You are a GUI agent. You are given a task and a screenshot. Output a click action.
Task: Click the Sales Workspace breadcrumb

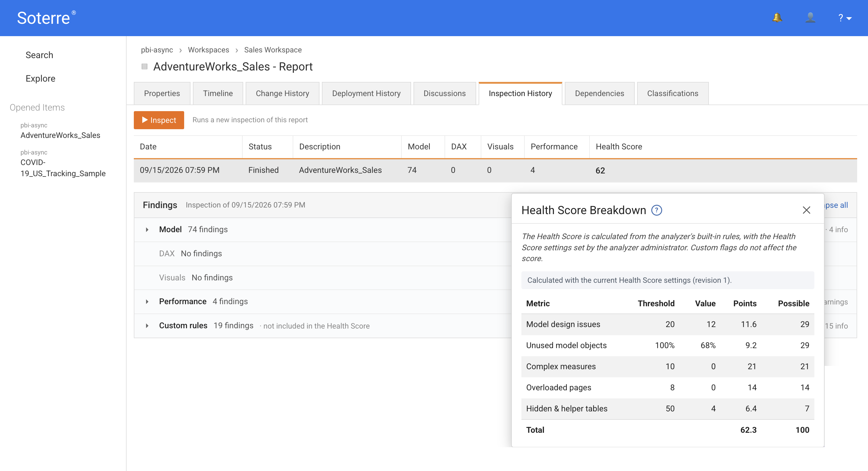[x=272, y=50]
